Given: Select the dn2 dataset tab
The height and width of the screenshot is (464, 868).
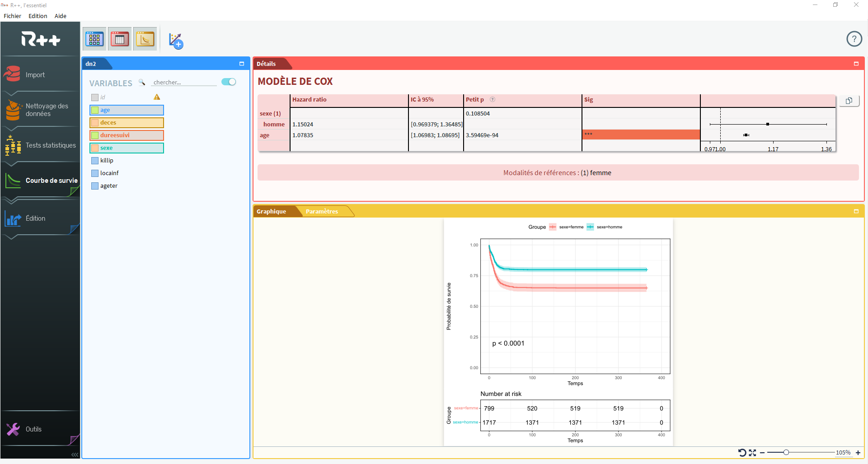Looking at the screenshot, I should pyautogui.click(x=91, y=64).
